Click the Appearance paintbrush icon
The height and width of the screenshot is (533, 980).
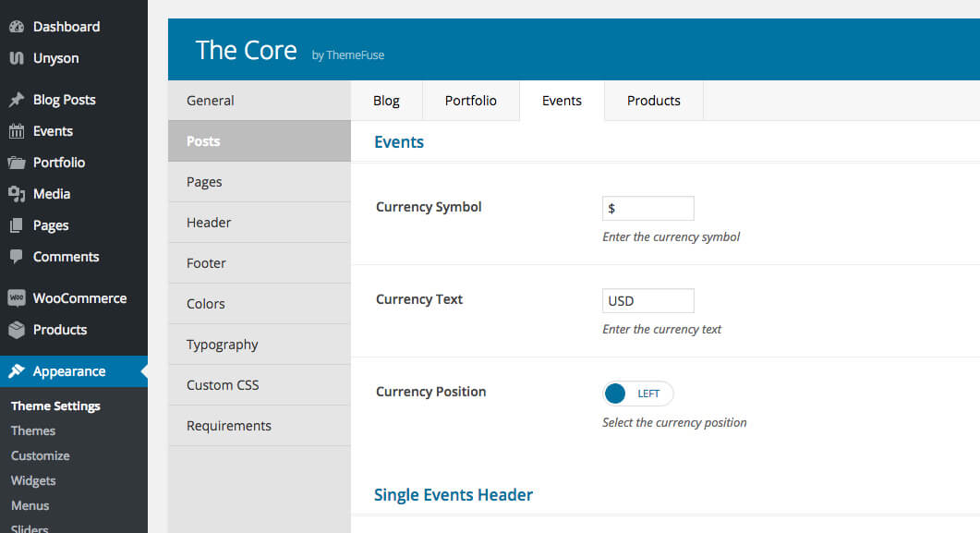tap(17, 371)
